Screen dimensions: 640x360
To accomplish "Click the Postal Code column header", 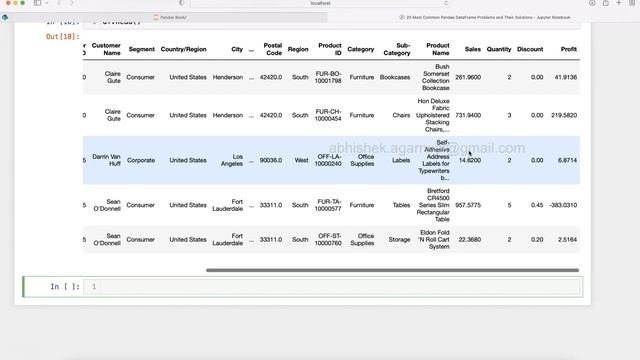I will (273, 49).
